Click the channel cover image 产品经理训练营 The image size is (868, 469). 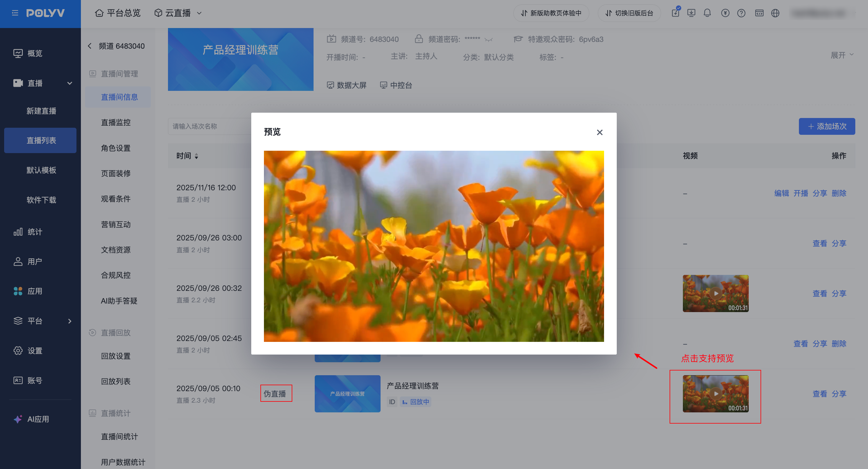[241, 59]
